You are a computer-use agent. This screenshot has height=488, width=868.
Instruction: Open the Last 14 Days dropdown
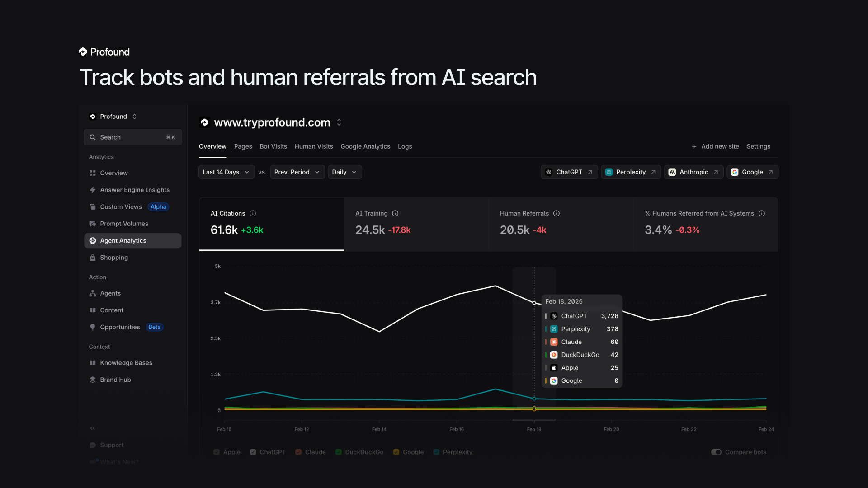click(226, 172)
